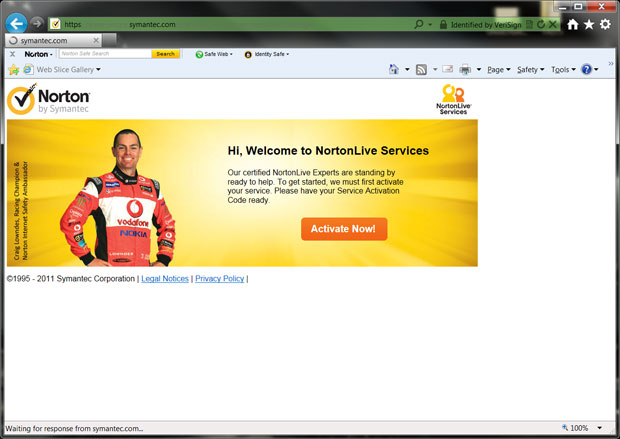620x439 pixels.
Task: Click the Print printer icon
Action: pyautogui.click(x=465, y=70)
